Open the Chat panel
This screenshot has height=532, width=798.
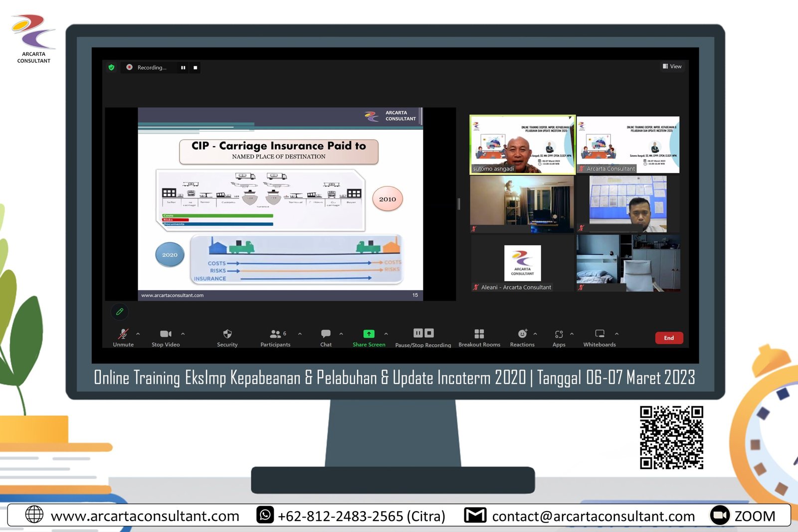326,334
